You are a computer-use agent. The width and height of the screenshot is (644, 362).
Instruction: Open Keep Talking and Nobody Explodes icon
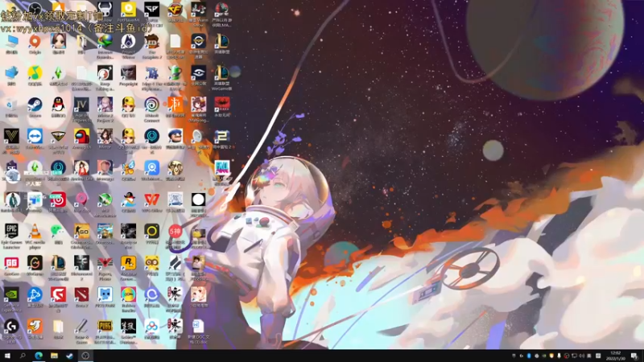pyautogui.click(x=105, y=73)
